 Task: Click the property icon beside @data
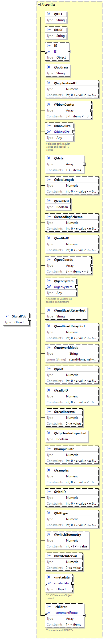(49, 158)
